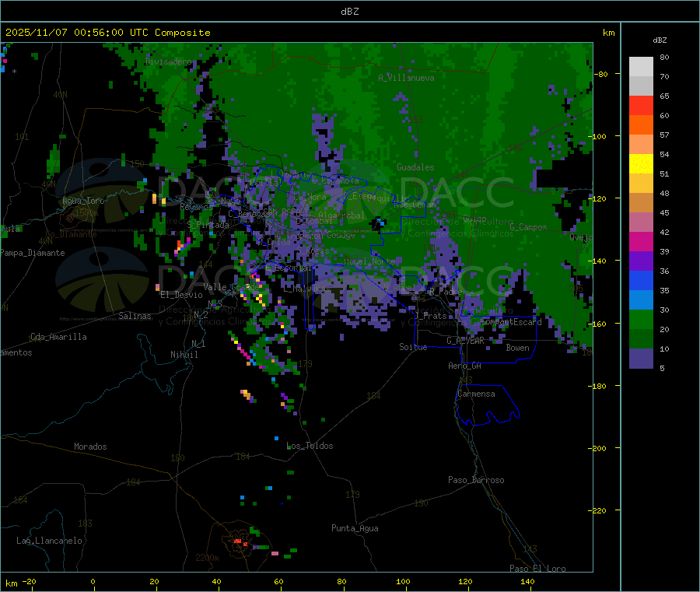Screen dimensions: 700x592
Task: Click the Pampa_Diamante label
Action: pos(33,253)
